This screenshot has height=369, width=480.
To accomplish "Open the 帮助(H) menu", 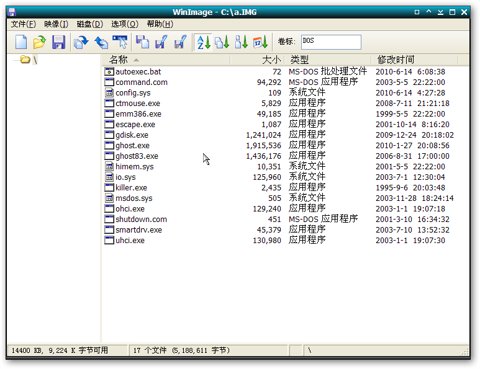I will click(160, 24).
